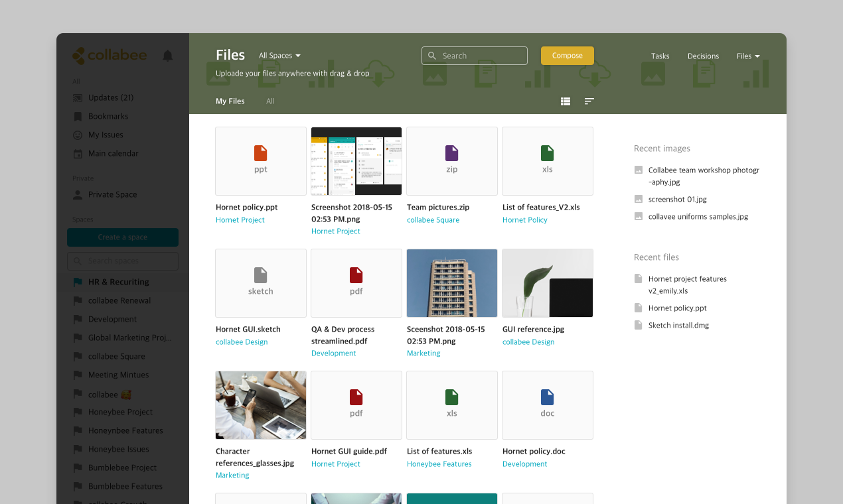Click file icon beside Hornet policy.ppt recent file
Screen dimensions: 843x504
click(639, 308)
